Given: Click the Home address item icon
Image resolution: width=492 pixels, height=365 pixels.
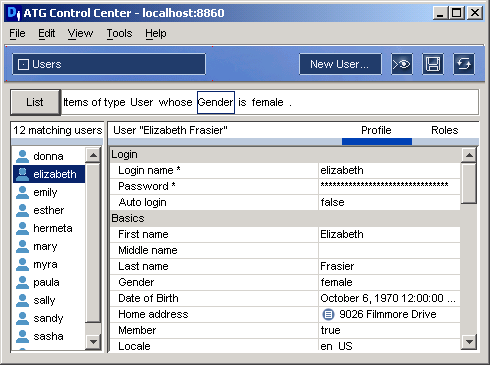Looking at the screenshot, I should (328, 314).
